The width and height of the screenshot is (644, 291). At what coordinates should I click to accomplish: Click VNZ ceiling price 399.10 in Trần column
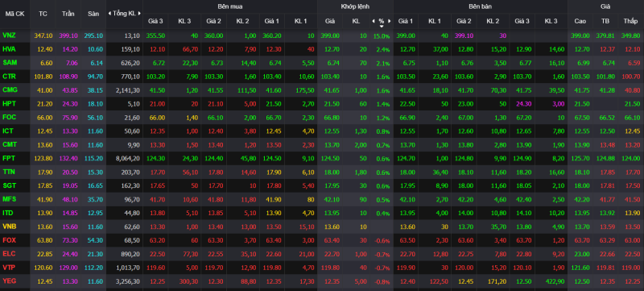tap(68, 35)
